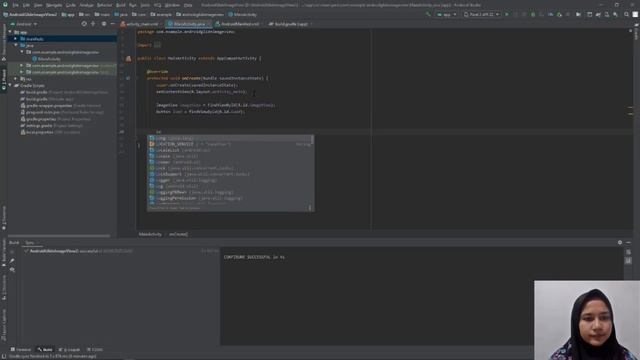Screen dimensions: 640x360
Task: Hide the Build panel with the minus icon
Action: [x=629, y=242]
